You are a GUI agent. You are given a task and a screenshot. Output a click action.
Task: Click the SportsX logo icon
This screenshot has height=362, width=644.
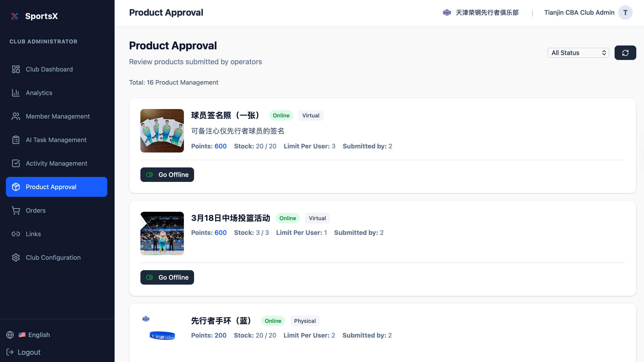coord(14,16)
